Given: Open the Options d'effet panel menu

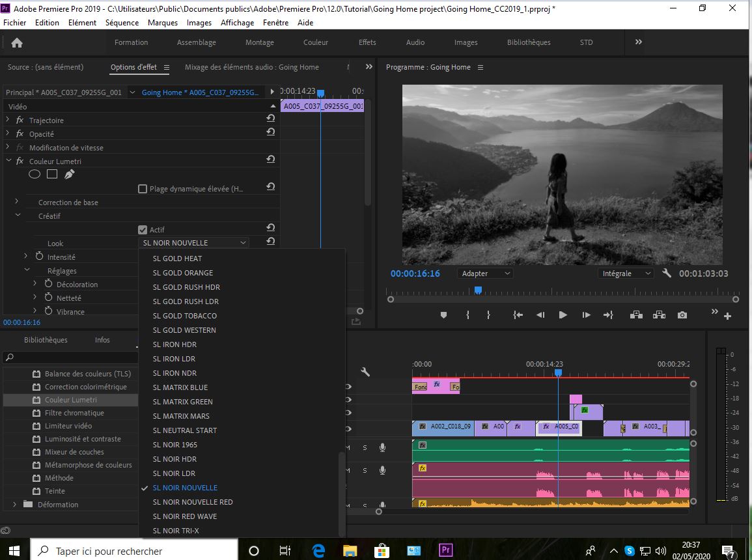Looking at the screenshot, I should tap(167, 68).
